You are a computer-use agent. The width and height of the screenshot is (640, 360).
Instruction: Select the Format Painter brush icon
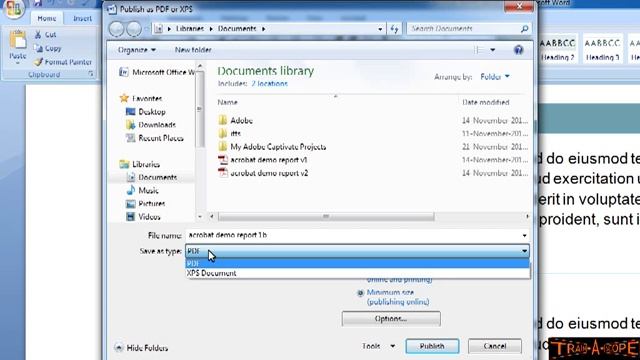tap(38, 62)
